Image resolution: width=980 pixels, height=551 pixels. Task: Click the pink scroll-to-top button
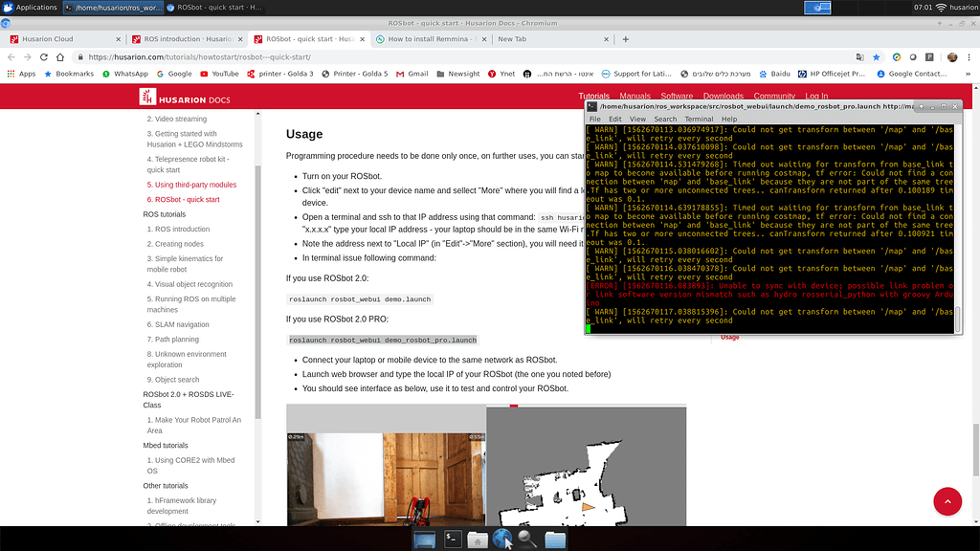(x=947, y=501)
